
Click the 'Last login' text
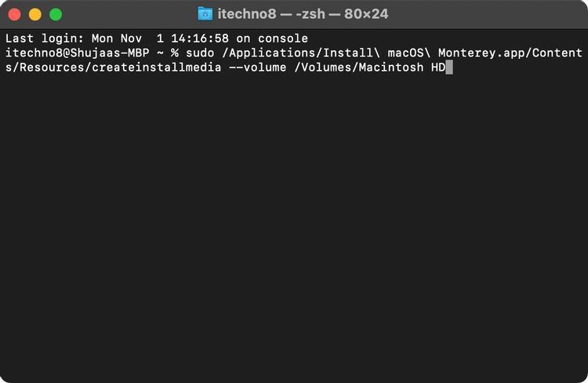(38, 38)
